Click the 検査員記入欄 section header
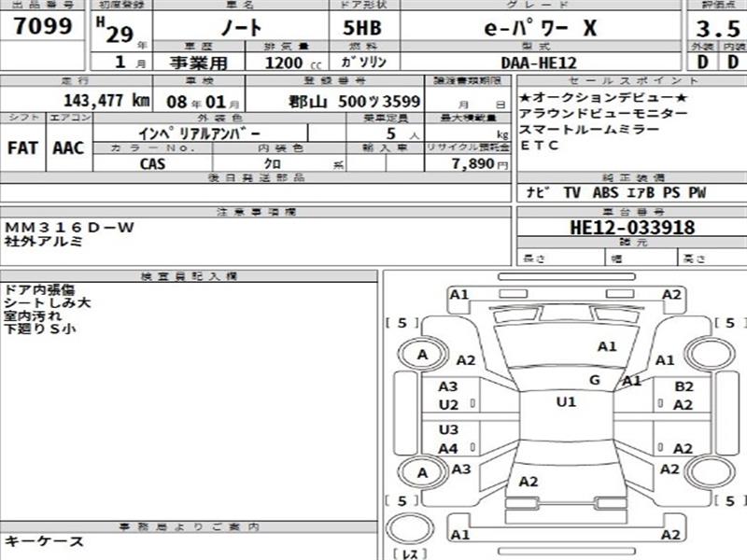Image resolution: width=747 pixels, height=560 pixels. point(190,275)
